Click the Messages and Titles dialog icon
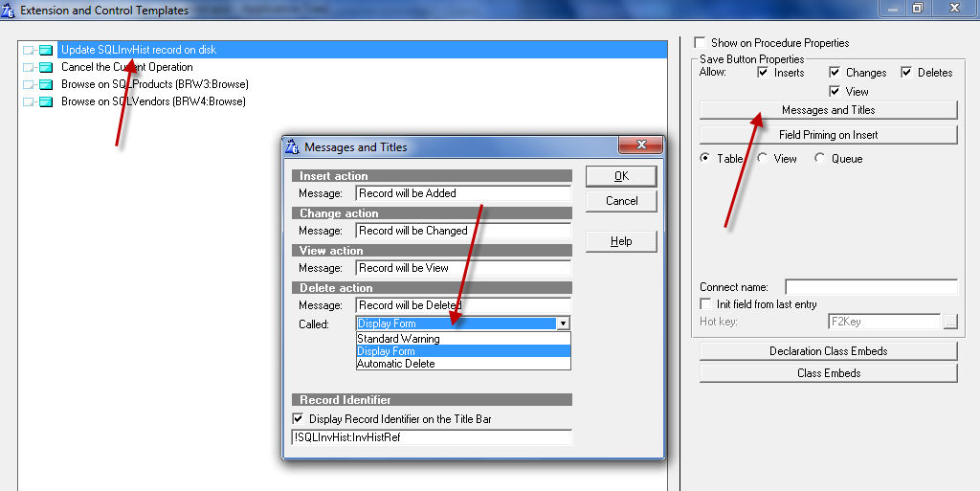Image resolution: width=980 pixels, height=491 pixels. click(x=292, y=146)
